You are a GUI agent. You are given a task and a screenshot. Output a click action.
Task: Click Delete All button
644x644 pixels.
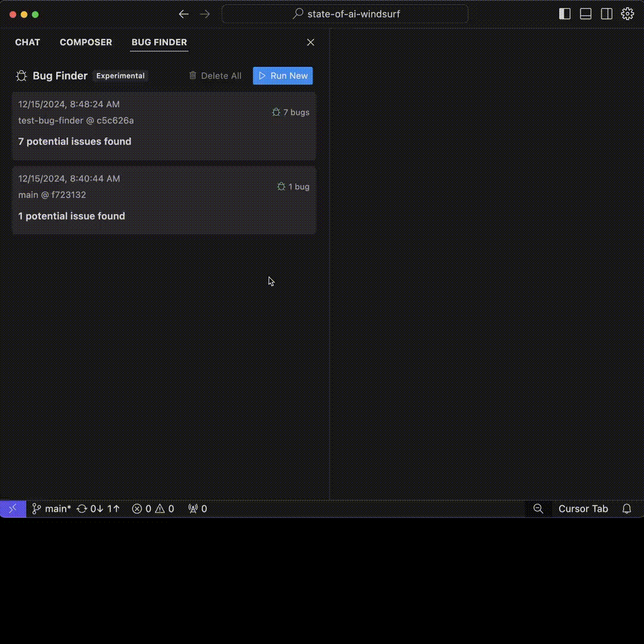coord(215,76)
